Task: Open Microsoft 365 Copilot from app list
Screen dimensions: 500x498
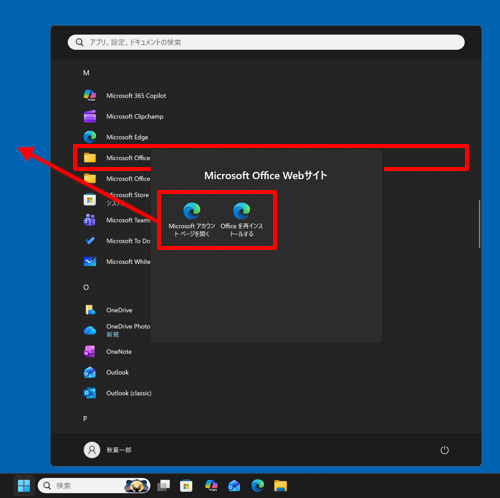Action: (125, 96)
